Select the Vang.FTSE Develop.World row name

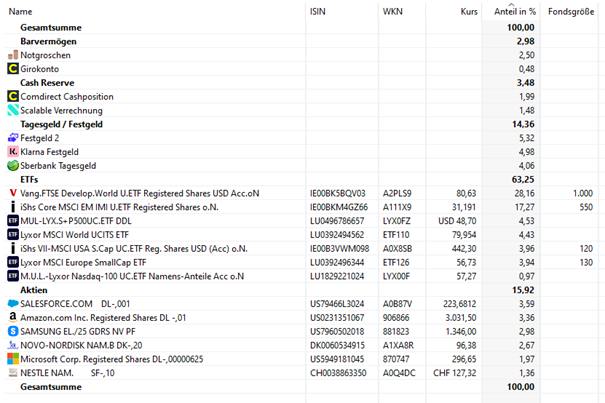tap(140, 193)
